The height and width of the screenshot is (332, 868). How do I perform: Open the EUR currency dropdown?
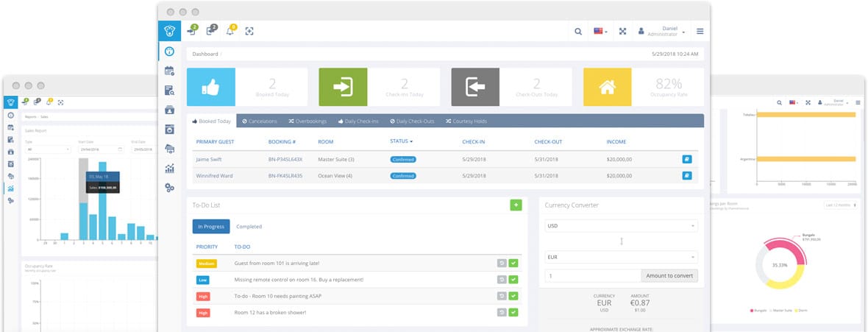(621, 257)
